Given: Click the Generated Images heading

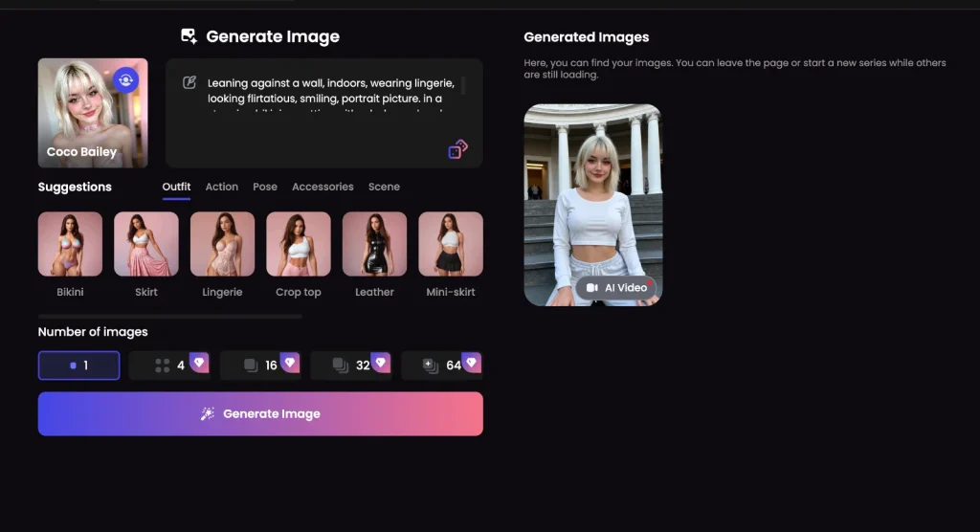Looking at the screenshot, I should (x=587, y=37).
